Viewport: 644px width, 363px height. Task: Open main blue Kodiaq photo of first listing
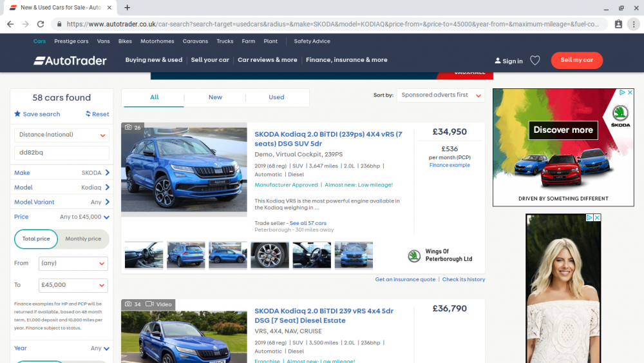pos(184,170)
